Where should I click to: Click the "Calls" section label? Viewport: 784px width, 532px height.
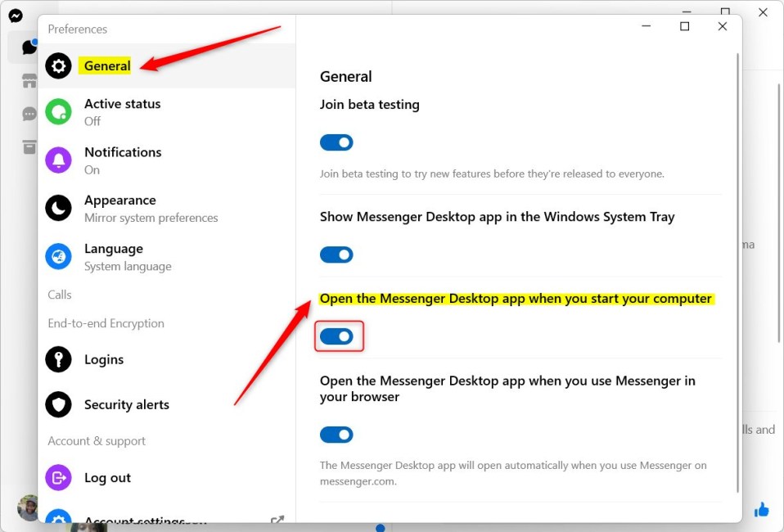(60, 295)
